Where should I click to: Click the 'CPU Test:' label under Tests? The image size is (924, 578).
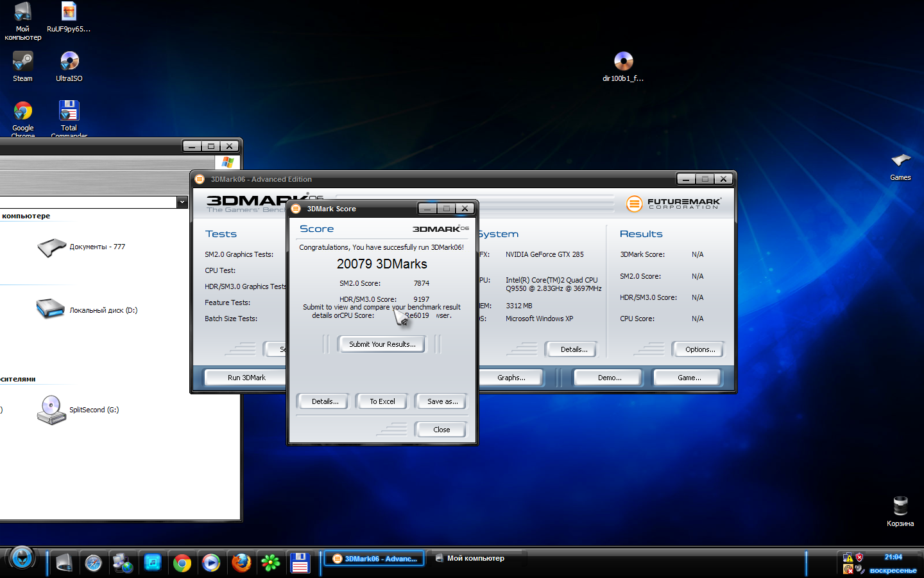[x=220, y=270]
